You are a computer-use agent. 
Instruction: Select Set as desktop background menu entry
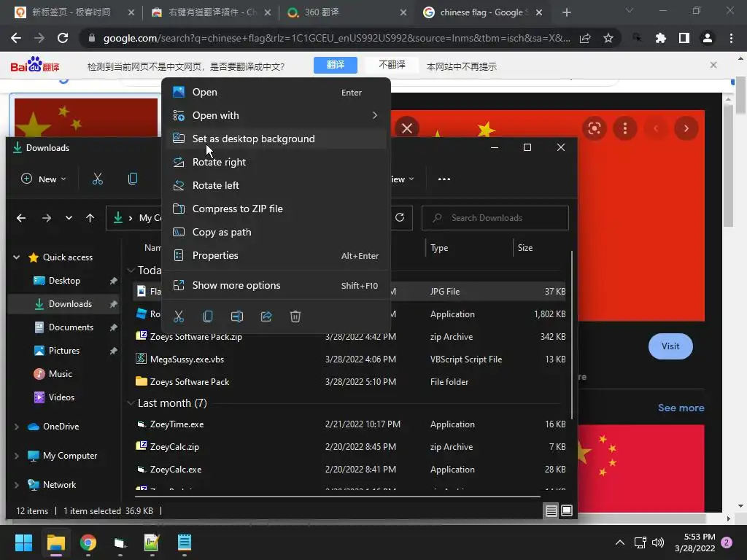point(276,139)
